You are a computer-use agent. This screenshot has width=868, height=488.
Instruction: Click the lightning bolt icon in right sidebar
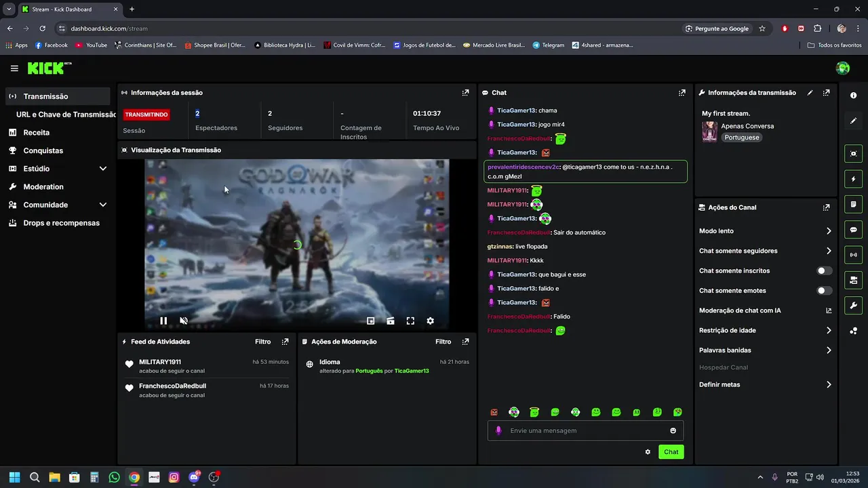[854, 179]
